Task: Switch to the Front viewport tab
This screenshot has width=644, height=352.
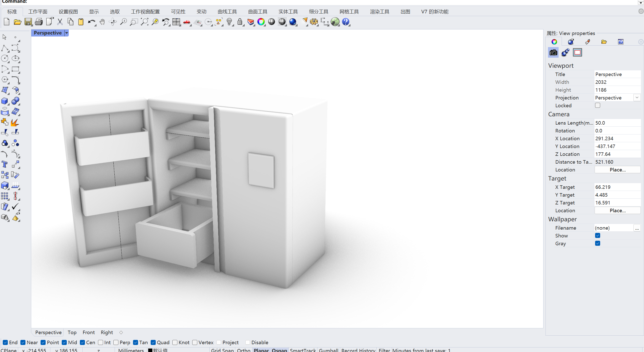Action: (89, 332)
